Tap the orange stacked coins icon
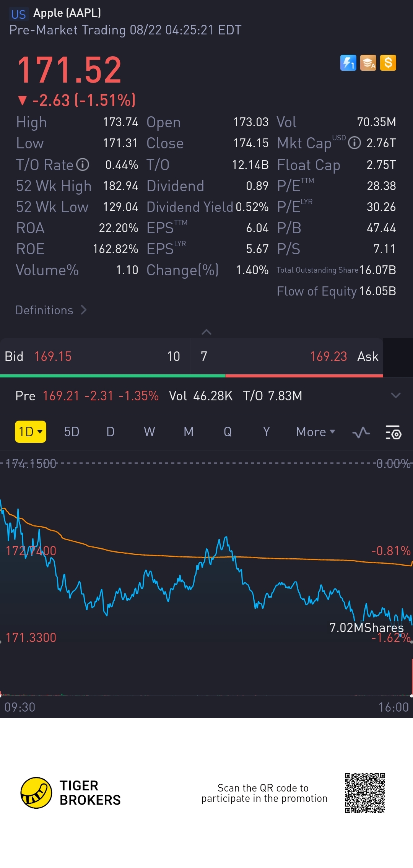 [368, 63]
